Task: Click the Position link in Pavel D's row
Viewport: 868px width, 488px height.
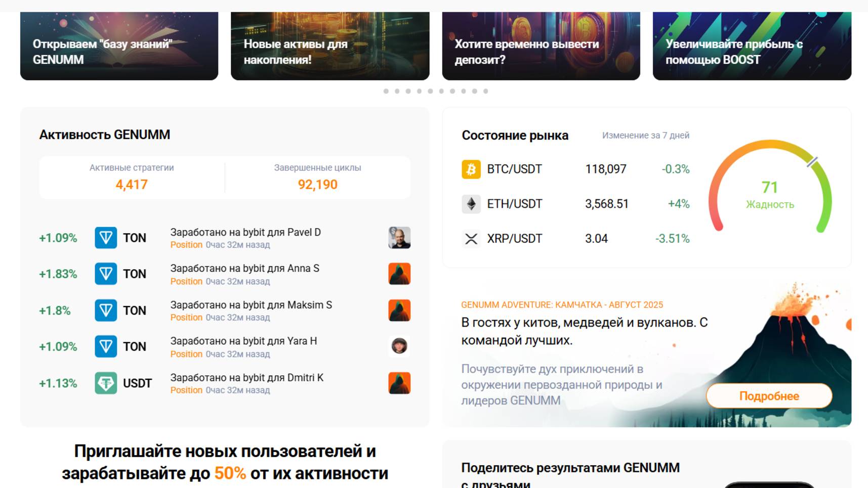Action: [x=186, y=245]
